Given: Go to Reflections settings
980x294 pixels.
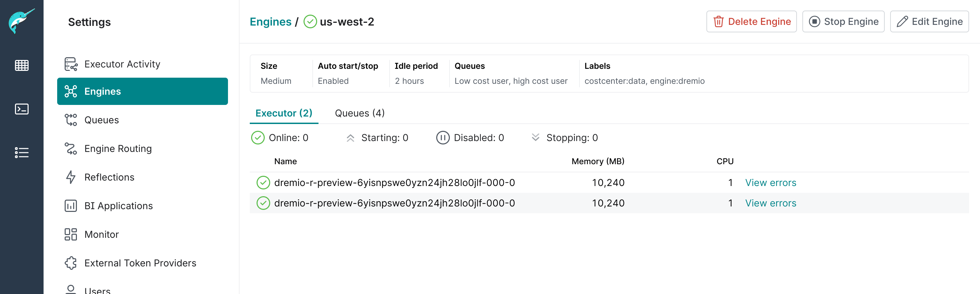Looking at the screenshot, I should point(109,177).
